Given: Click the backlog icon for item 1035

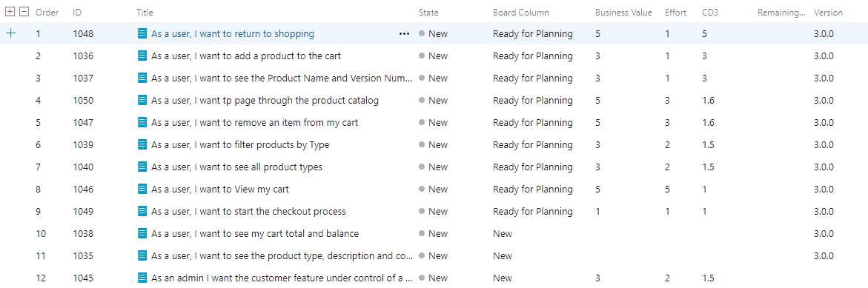Looking at the screenshot, I should tap(142, 255).
